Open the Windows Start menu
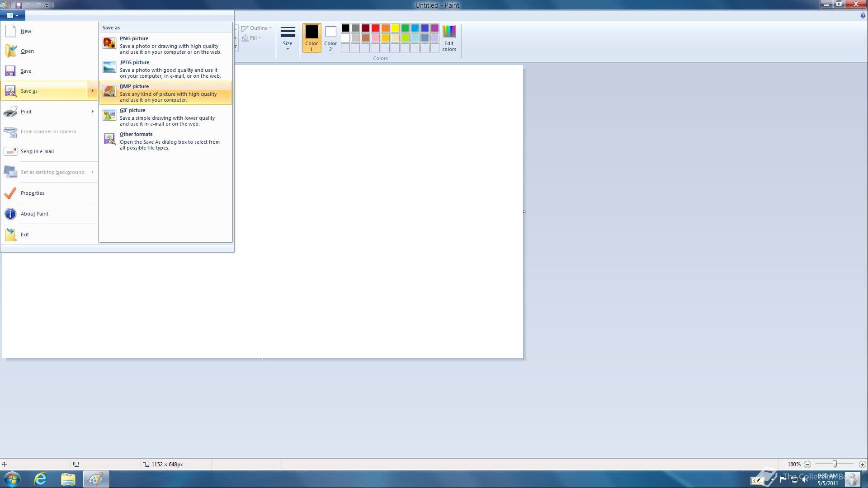This screenshot has height=488, width=868. point(12,479)
